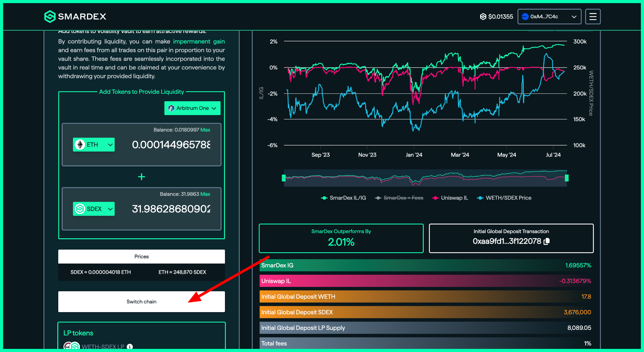The width and height of the screenshot is (644, 352).
Task: Copy the initial deposit transaction hash
Action: tap(546, 241)
